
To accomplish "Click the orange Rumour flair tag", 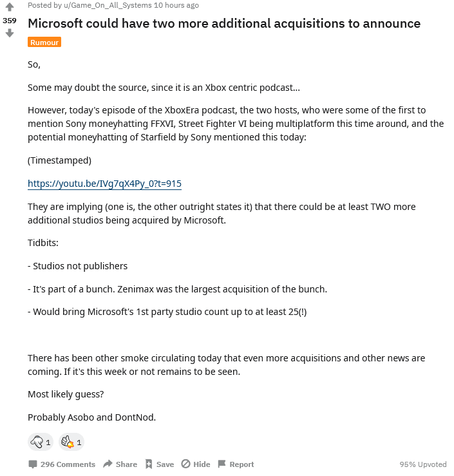I will click(44, 43).
